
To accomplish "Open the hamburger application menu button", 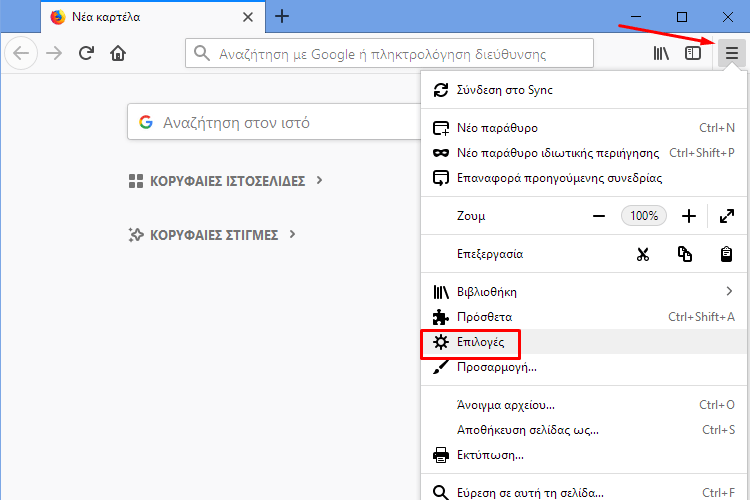I will [731, 53].
